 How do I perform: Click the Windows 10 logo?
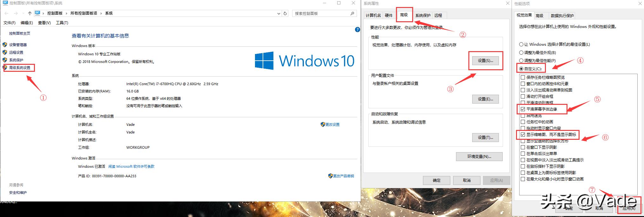304,61
